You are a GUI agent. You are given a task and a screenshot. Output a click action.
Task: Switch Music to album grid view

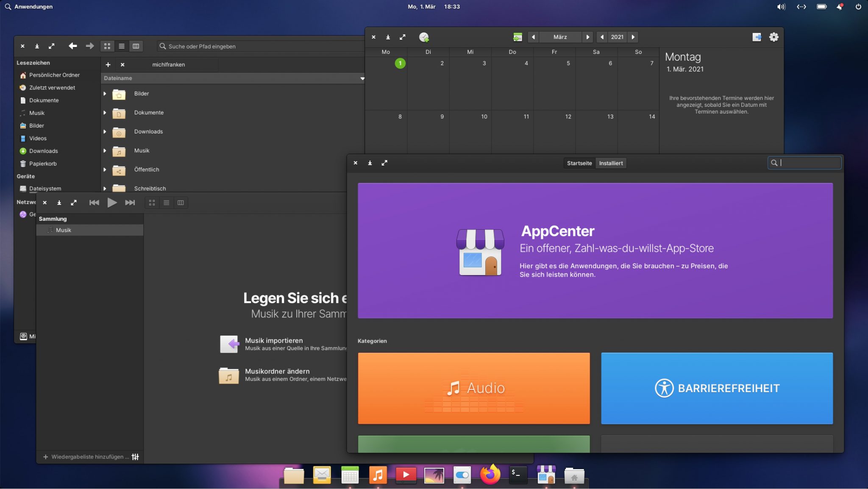152,203
